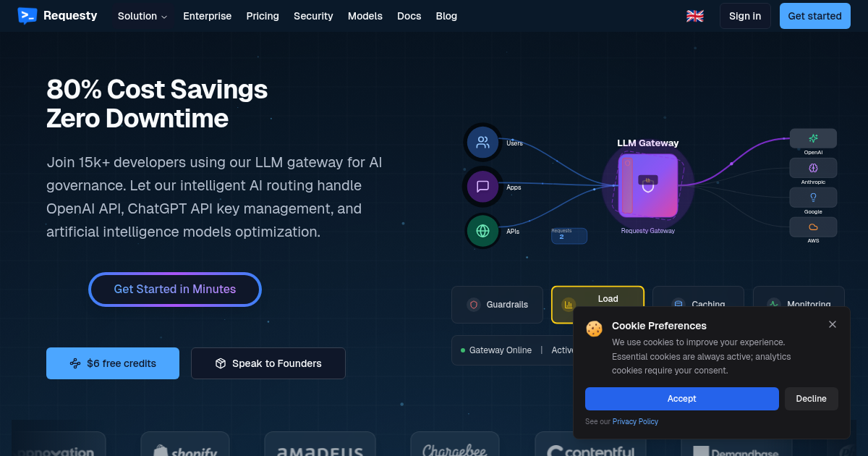
Task: Open the Privacy Policy link
Action: pos(635,421)
